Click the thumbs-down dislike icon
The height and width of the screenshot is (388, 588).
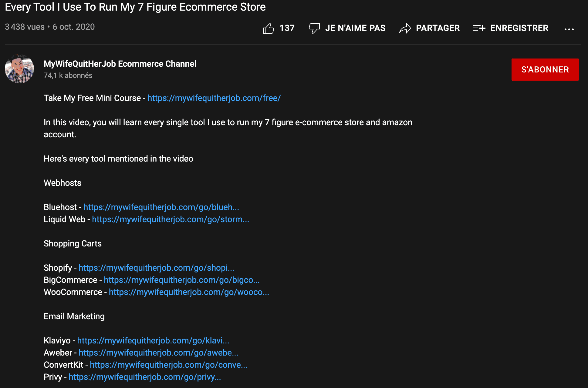(x=314, y=28)
